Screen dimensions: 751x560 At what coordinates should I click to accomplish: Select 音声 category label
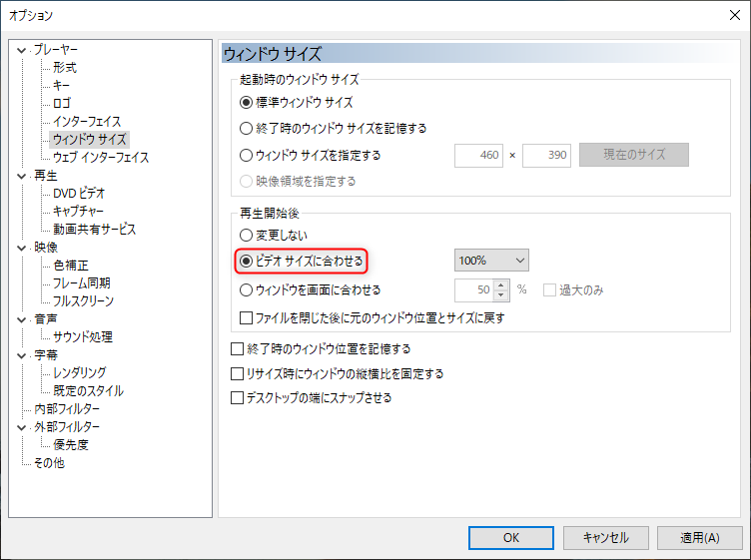(46, 319)
